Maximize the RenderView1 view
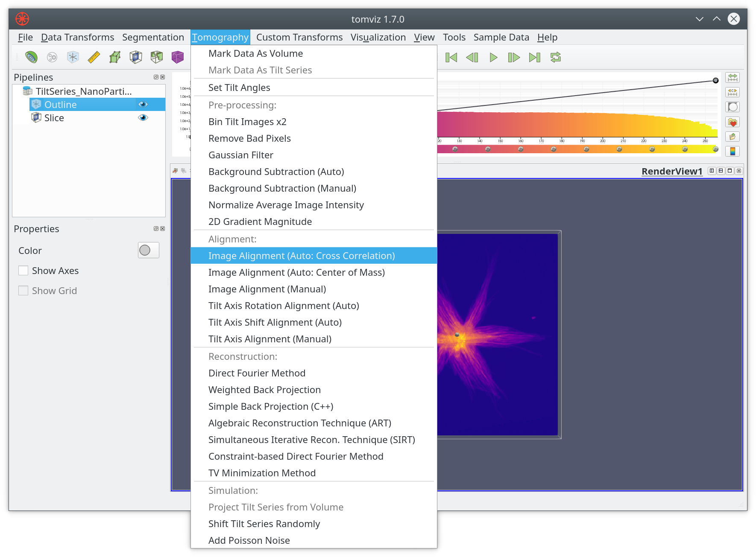Viewport: 756px width, 557px height. click(x=730, y=171)
